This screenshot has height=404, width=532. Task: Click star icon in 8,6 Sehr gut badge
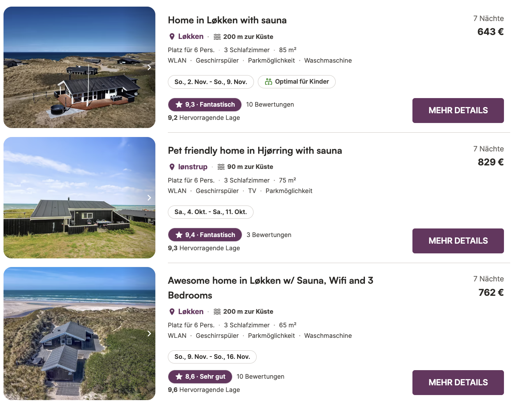179,376
